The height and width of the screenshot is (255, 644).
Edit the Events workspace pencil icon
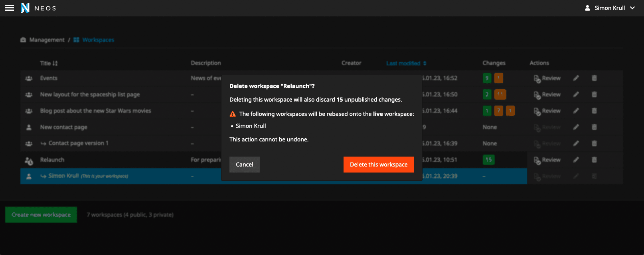point(576,78)
